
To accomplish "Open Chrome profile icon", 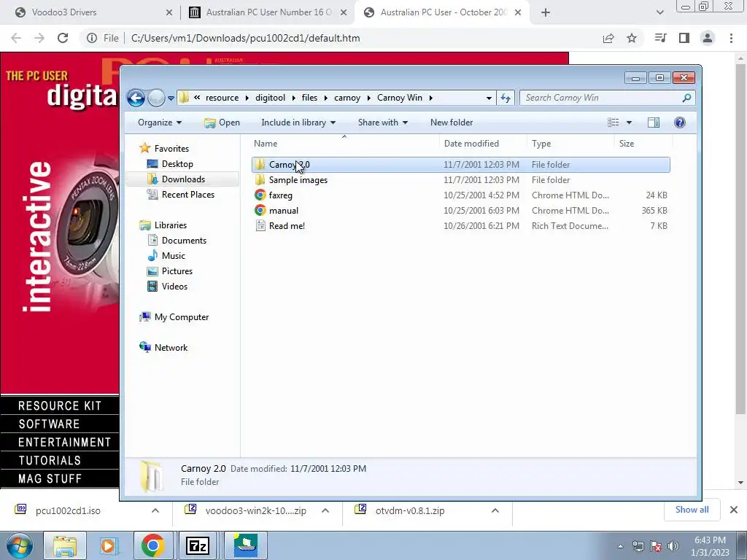I will (x=708, y=38).
